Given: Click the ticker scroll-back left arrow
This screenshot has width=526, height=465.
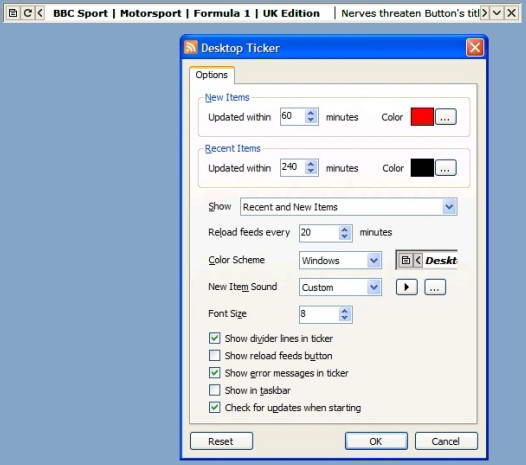Looking at the screenshot, I should (40, 13).
